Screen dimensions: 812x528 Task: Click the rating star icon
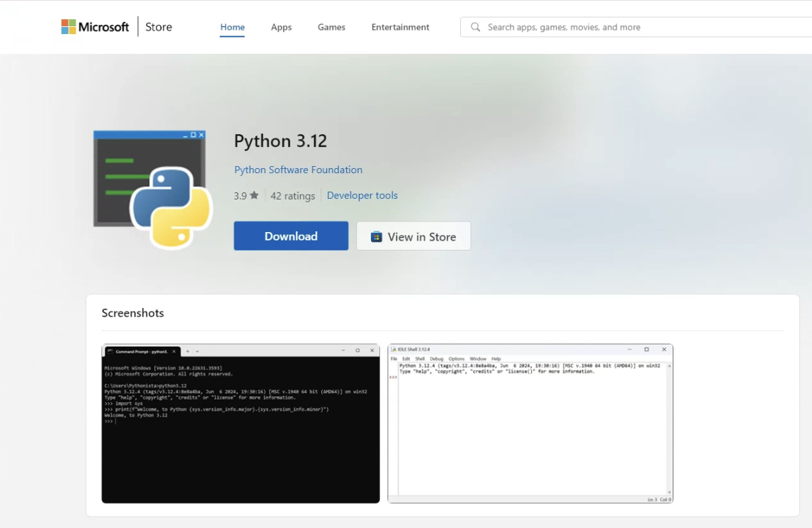tap(254, 195)
